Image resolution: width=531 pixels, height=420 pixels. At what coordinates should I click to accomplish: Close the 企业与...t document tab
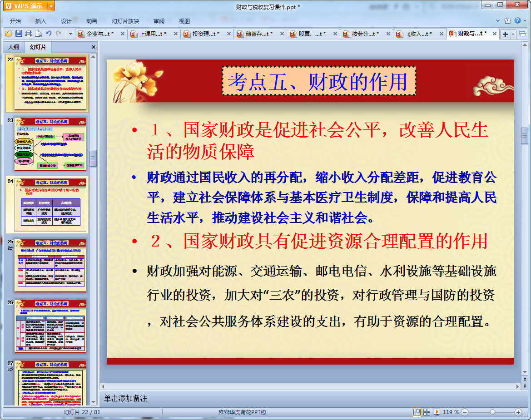(x=123, y=34)
